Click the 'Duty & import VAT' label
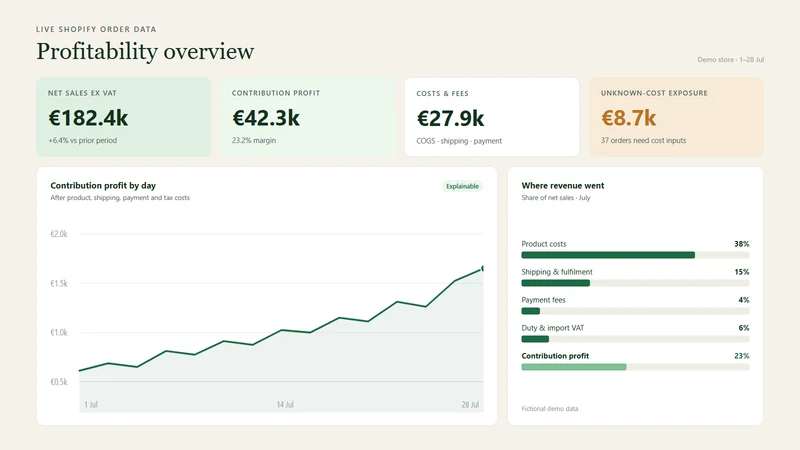 [x=553, y=328]
